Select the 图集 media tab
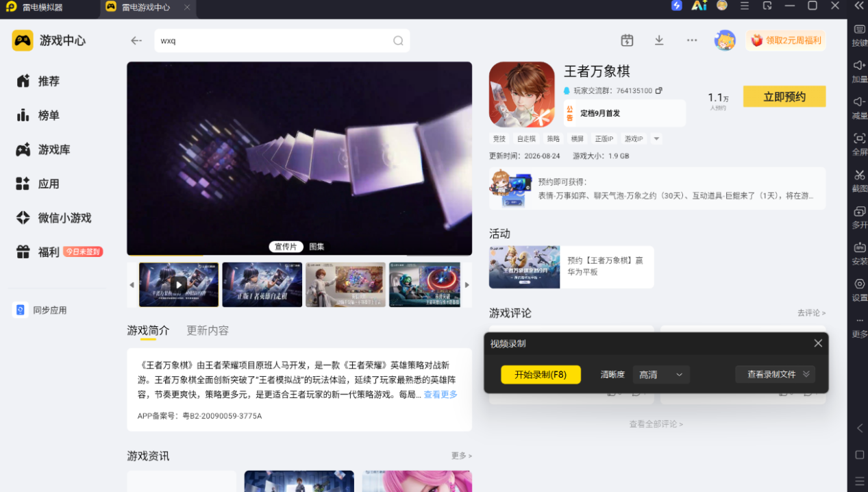 (317, 247)
